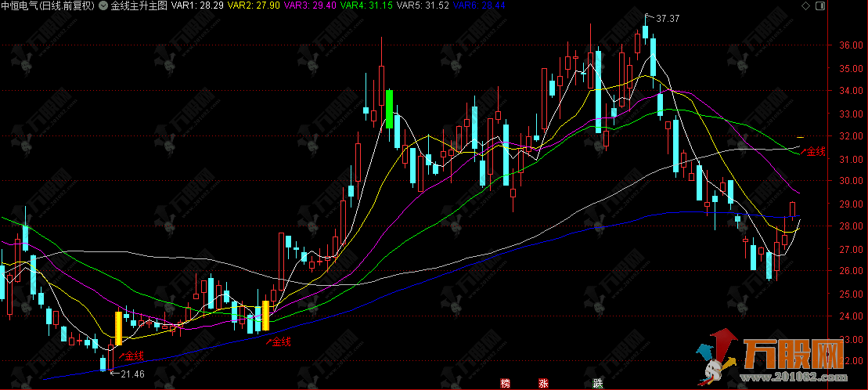Screen dimensions: 868x390
Task: Select the 金线 signal marker nearest the price axis
Action: (816, 151)
